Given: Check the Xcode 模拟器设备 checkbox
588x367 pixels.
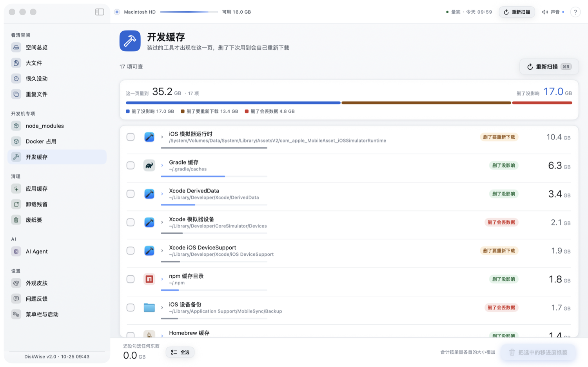Looking at the screenshot, I should point(131,222).
